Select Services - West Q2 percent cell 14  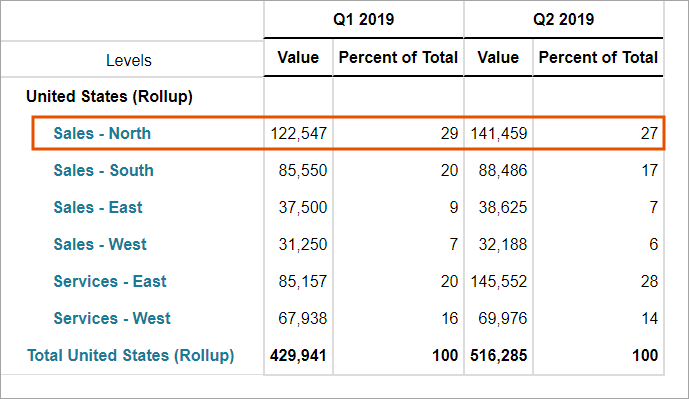(649, 318)
